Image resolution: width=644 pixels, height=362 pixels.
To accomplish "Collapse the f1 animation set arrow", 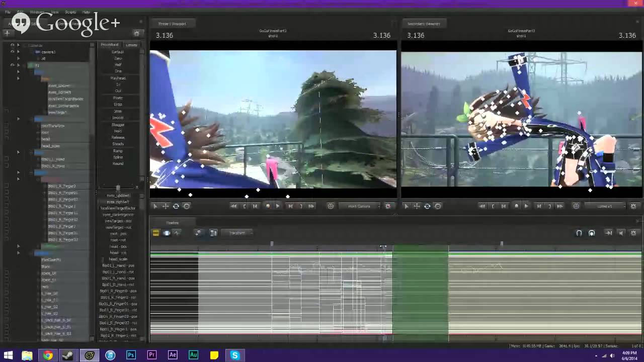I will coord(19,65).
